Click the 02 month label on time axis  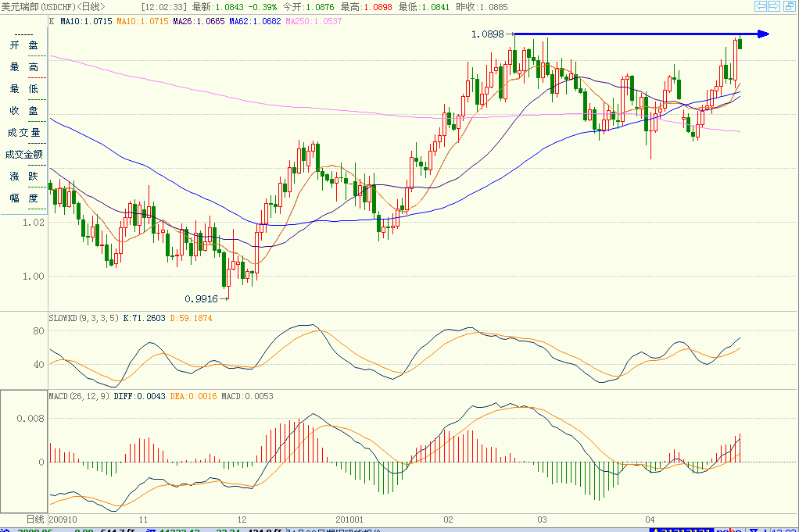pos(448,520)
